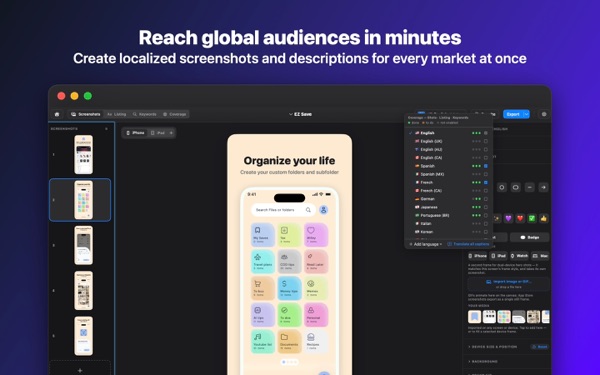This screenshot has height=375, width=600.
Task: Go to the home screen via house icon
Action: coord(57,114)
